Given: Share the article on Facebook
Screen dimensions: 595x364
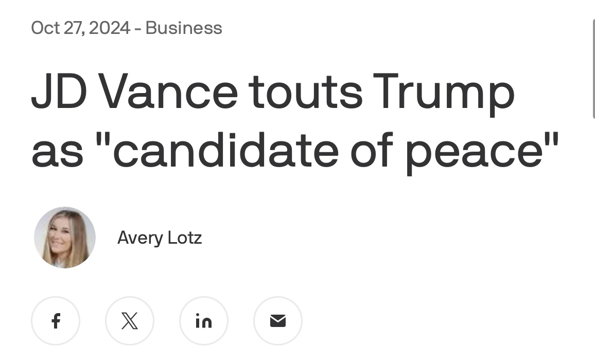Looking at the screenshot, I should click(56, 321).
